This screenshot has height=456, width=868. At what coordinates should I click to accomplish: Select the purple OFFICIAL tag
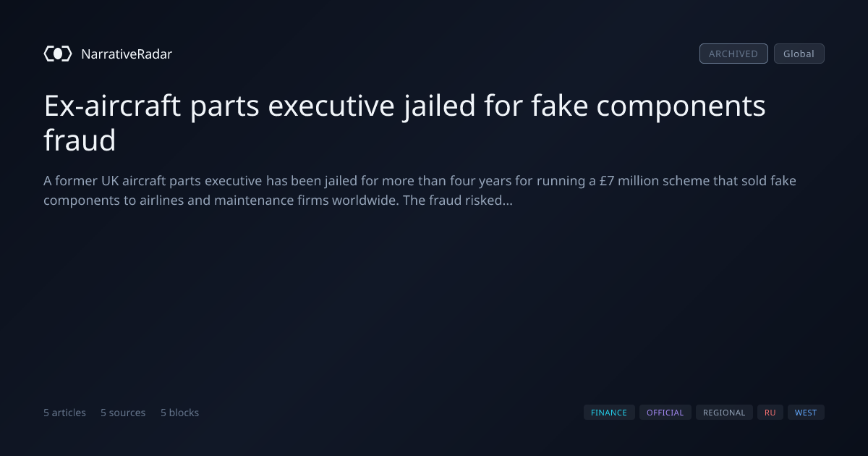point(665,413)
